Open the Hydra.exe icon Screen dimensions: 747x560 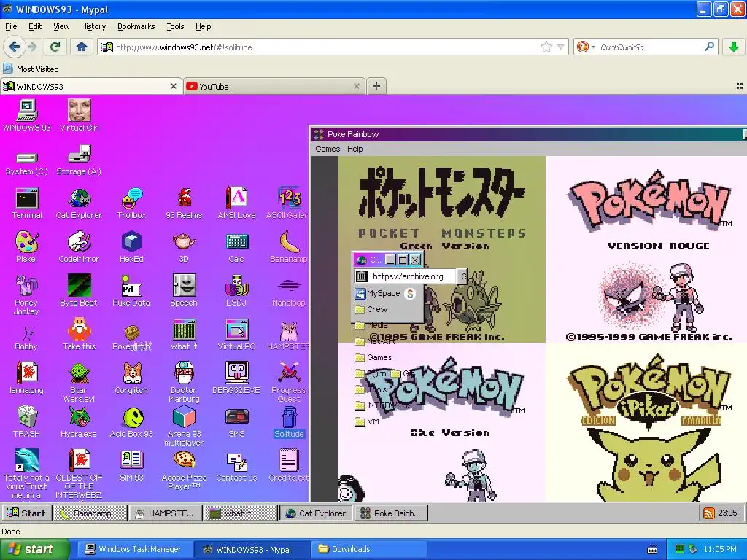[79, 422]
